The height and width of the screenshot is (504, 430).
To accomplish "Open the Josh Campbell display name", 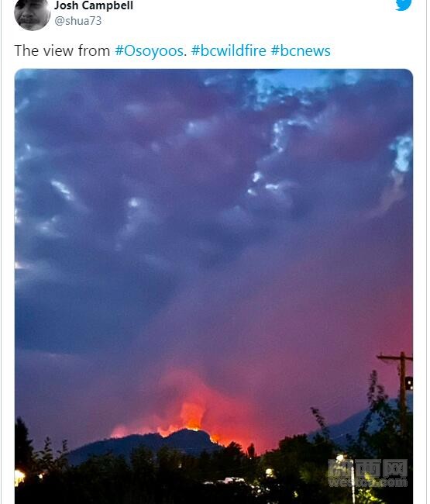I will point(94,5).
